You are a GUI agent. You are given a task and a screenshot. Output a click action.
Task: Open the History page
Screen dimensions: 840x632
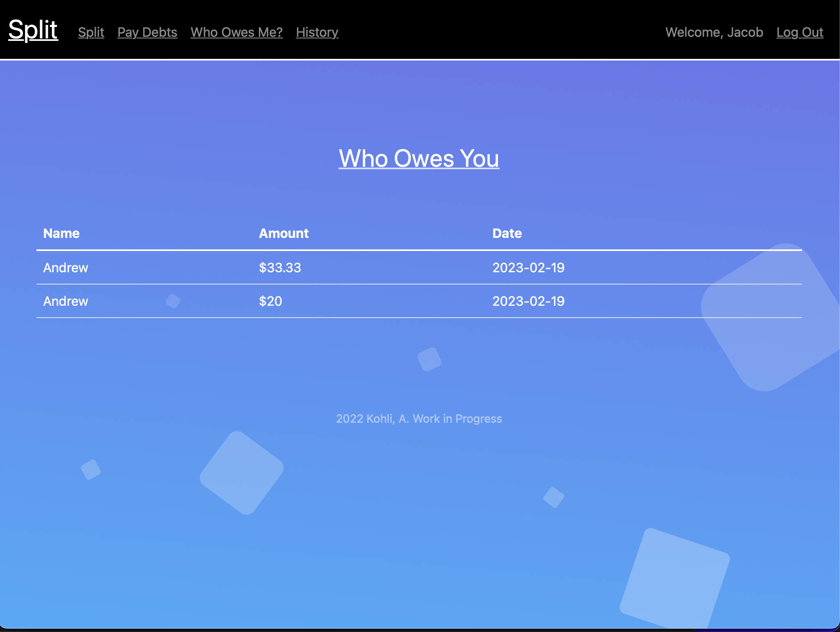click(317, 32)
